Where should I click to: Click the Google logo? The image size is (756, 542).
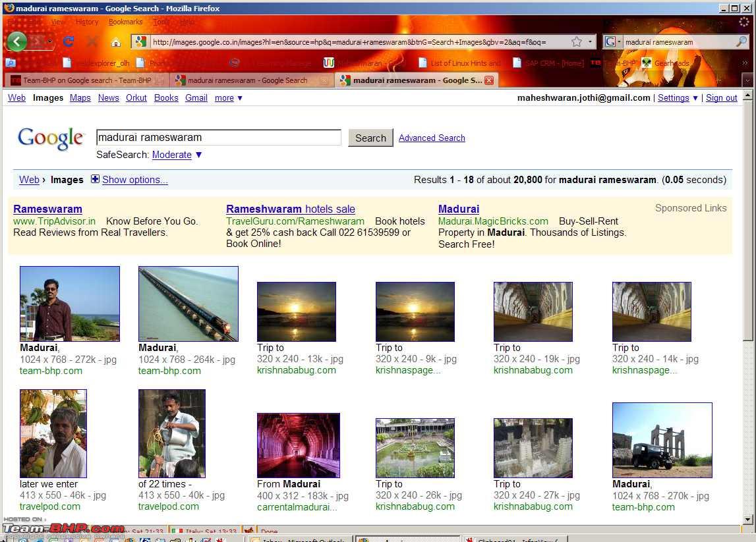pos(51,139)
